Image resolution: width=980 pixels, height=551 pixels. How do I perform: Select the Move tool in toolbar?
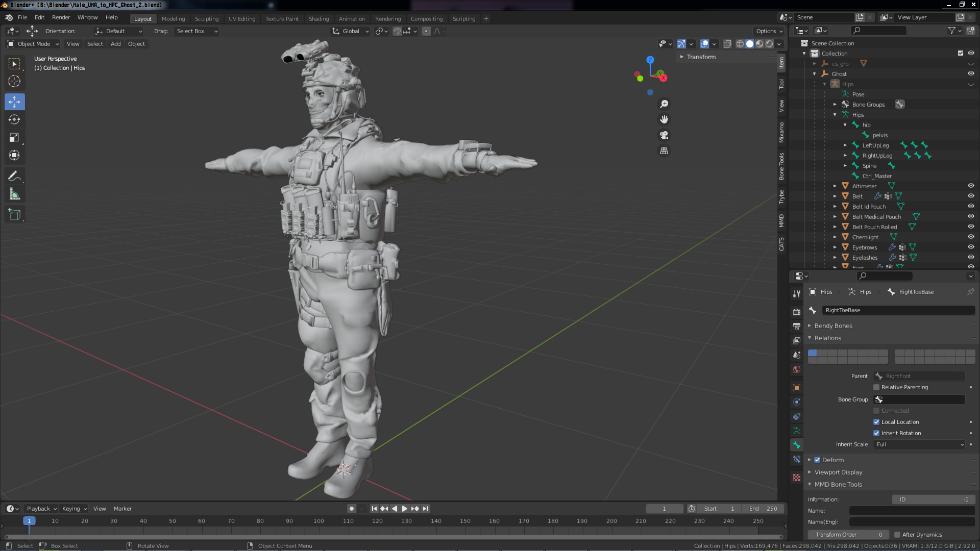coord(14,102)
